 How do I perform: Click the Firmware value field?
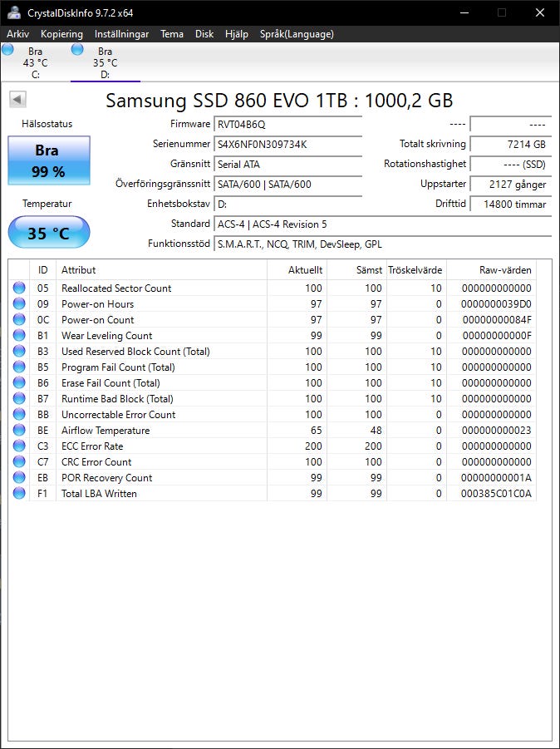click(x=287, y=124)
